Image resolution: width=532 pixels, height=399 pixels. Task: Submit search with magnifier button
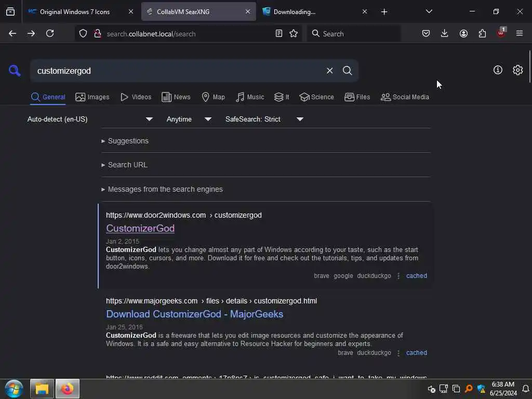tap(347, 71)
